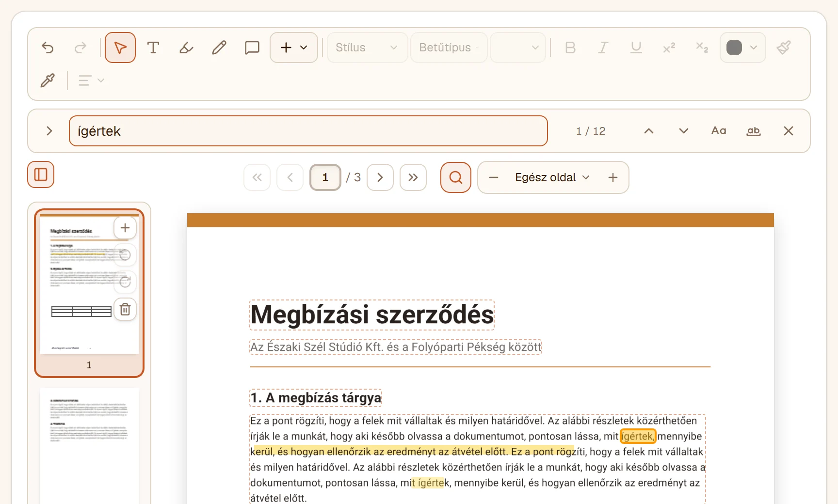Open the Egész oldal zoom dropdown
This screenshot has width=838, height=504.
pyautogui.click(x=553, y=177)
